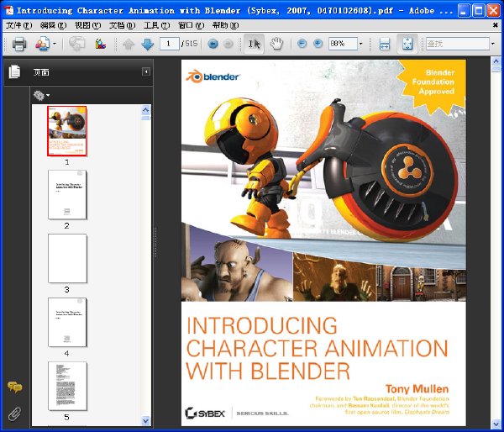Select page 5 thumbnail
This screenshot has height=432, width=504.
pos(67,386)
